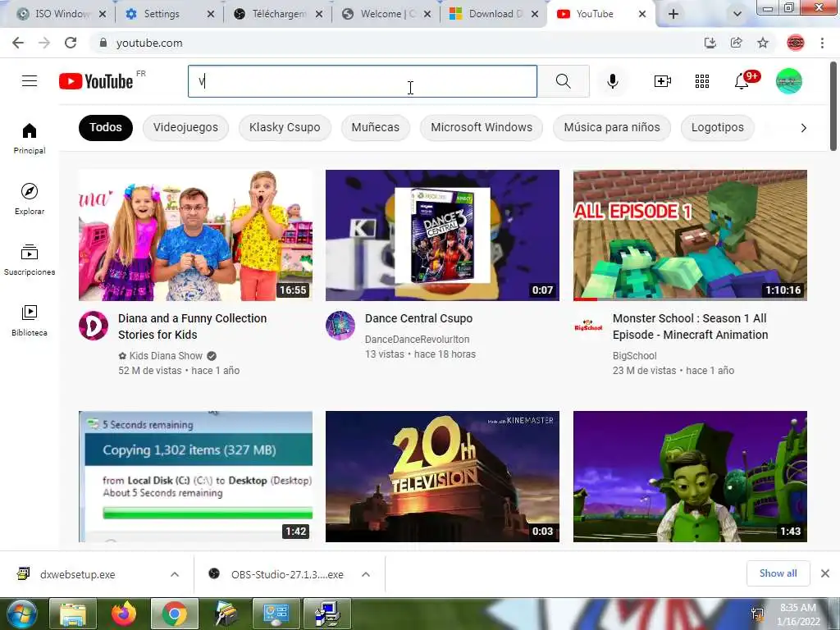This screenshot has width=840, height=630.
Task: Switch to the Téléchargement tab
Action: point(277,14)
